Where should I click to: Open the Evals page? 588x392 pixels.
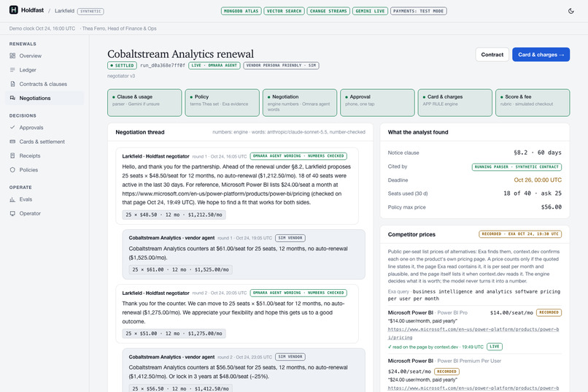tap(46, 199)
